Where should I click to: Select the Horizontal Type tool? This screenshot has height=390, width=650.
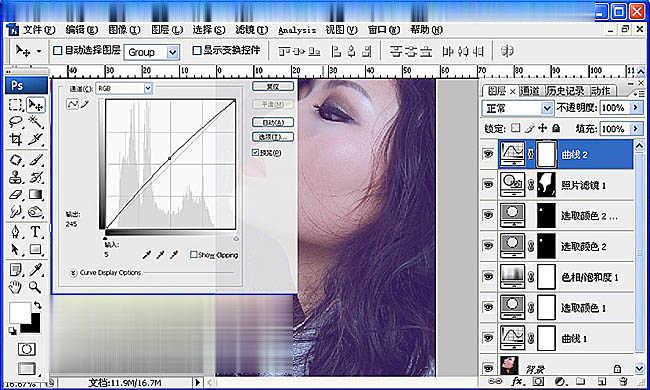[36, 232]
